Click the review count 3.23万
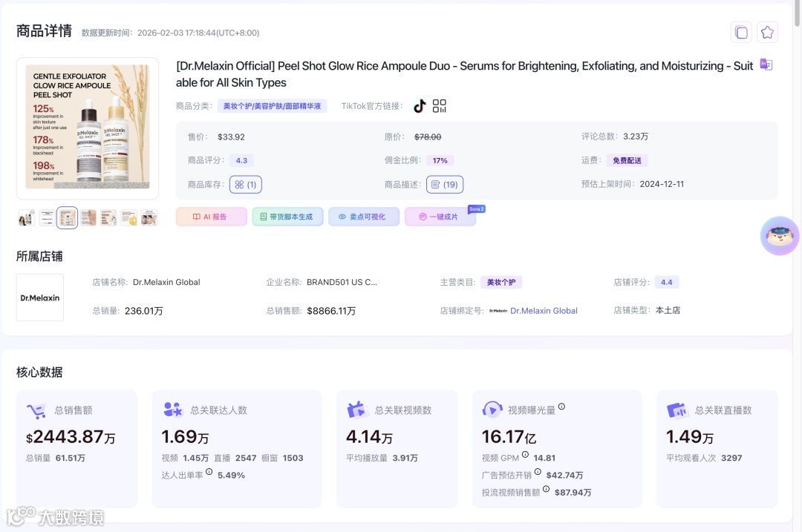This screenshot has height=532, width=802. click(635, 137)
